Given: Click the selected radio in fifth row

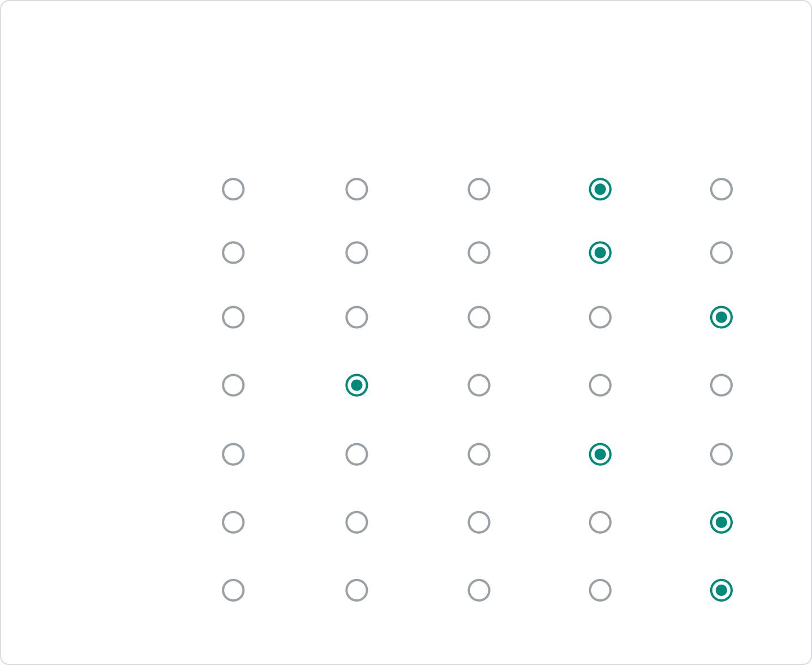Looking at the screenshot, I should [x=600, y=454].
